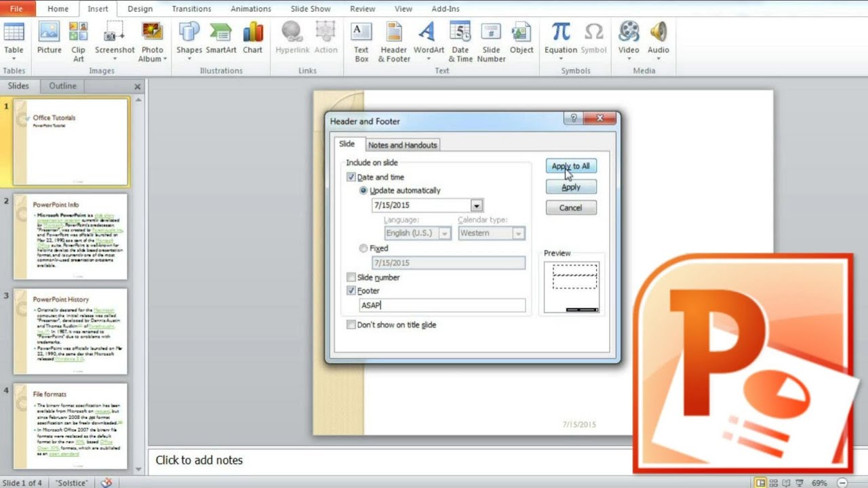
Task: Switch to the Outline pane tab
Action: pos(62,86)
